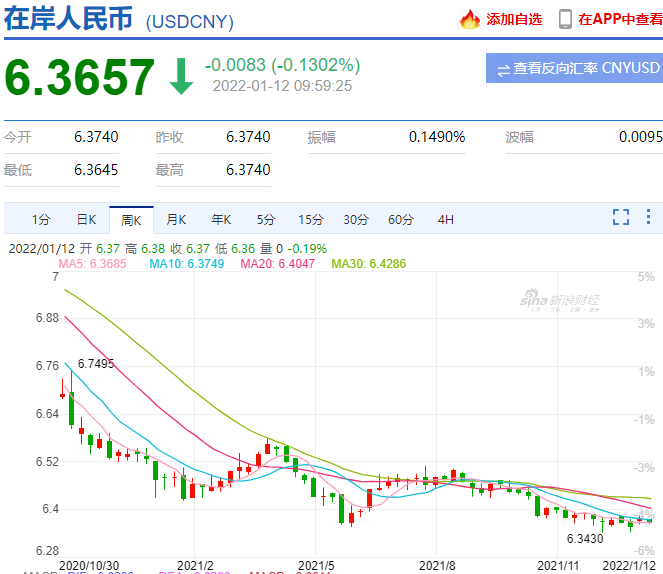Viewport: 663px width, 574px height.
Task: Click the MA30 legend label
Action: pos(368,264)
